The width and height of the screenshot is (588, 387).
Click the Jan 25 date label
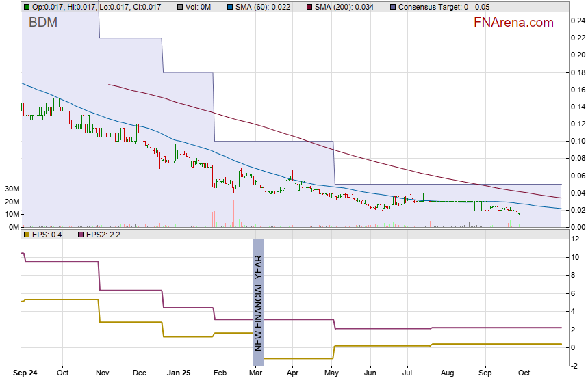[179, 373]
